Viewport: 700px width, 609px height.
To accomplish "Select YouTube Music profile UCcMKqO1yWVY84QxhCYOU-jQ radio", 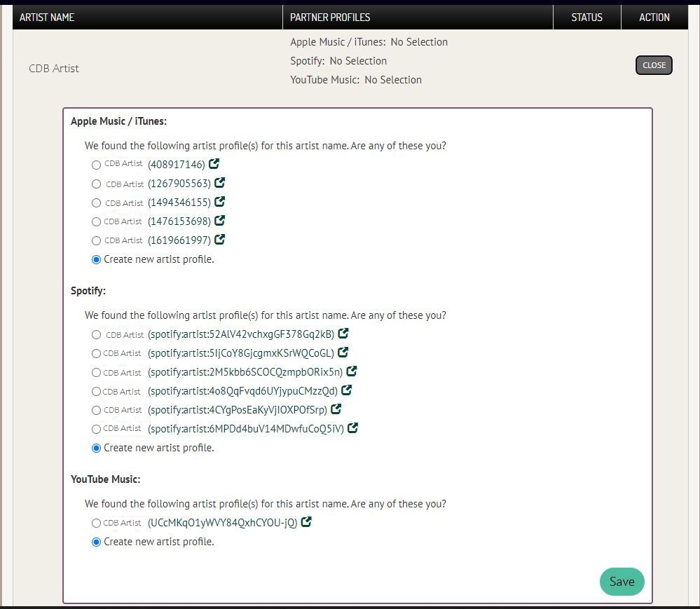I will [96, 523].
